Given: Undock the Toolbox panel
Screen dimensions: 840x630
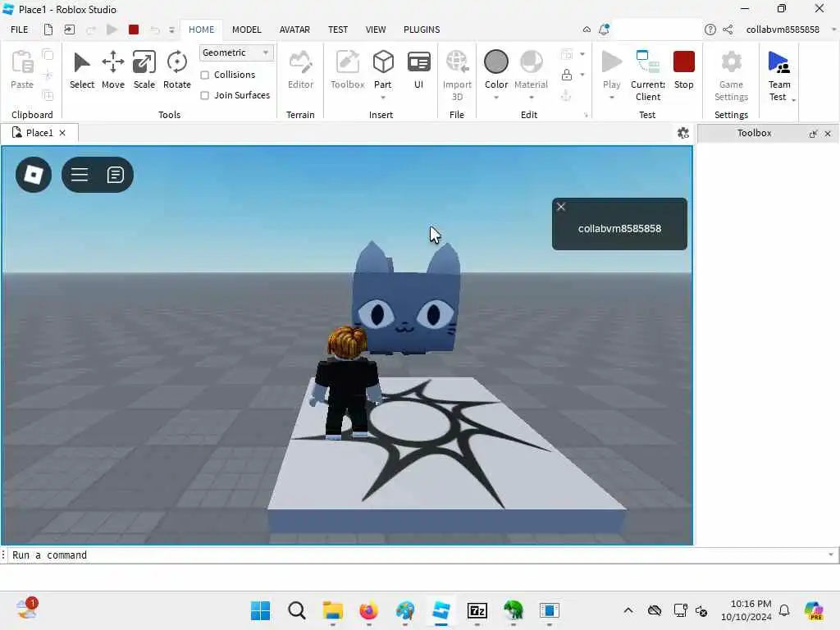Looking at the screenshot, I should click(x=813, y=134).
